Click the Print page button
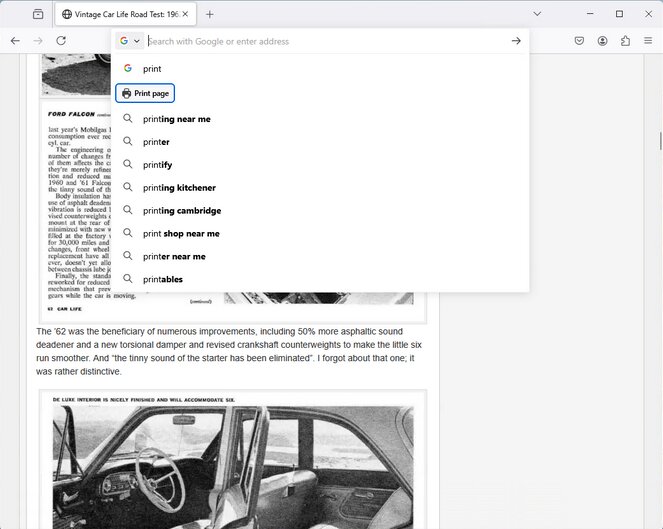 (x=145, y=93)
